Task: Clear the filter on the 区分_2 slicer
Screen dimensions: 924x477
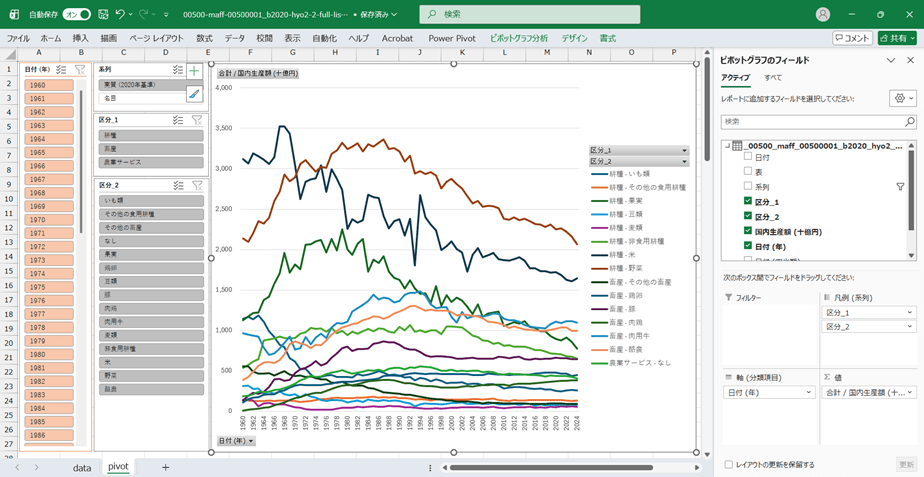Action: (x=197, y=185)
